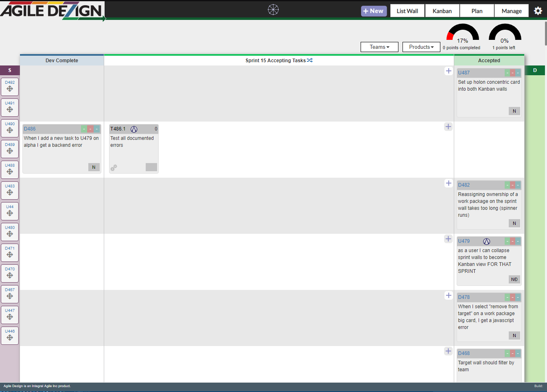This screenshot has width=547, height=392.
Task: Click the move handle for D492
Action: pyautogui.click(x=10, y=89)
